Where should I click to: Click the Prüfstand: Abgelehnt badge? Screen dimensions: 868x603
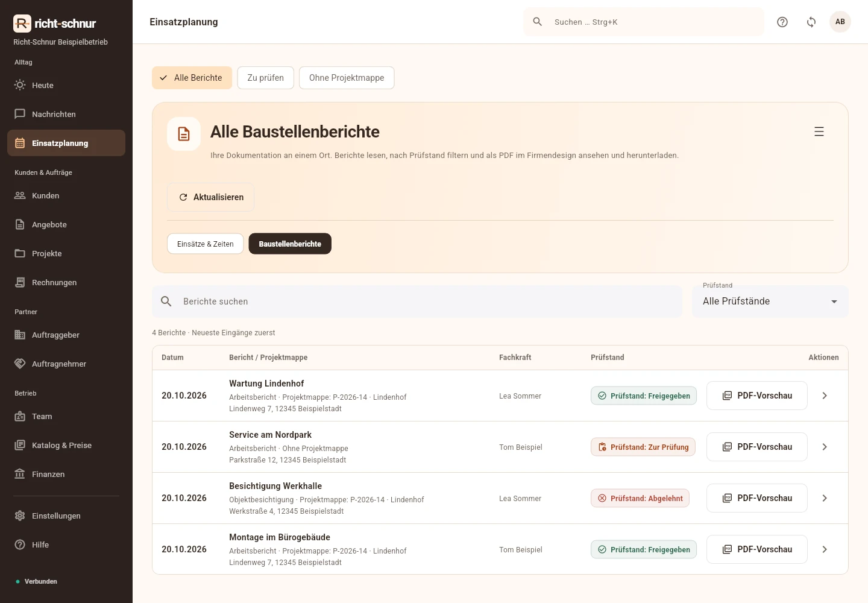640,498
